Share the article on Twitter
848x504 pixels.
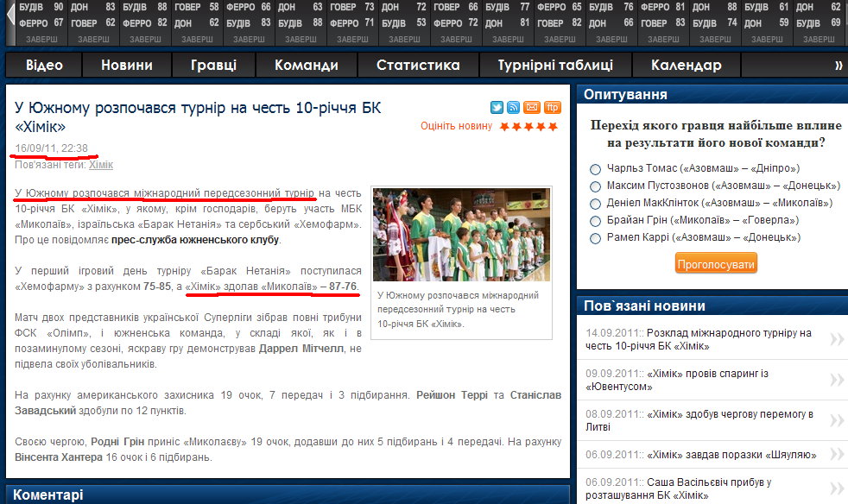(497, 107)
